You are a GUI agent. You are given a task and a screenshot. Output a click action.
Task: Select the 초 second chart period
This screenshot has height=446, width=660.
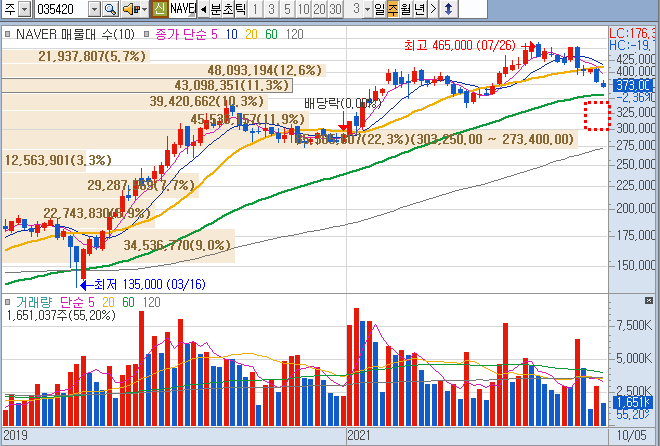[228, 9]
